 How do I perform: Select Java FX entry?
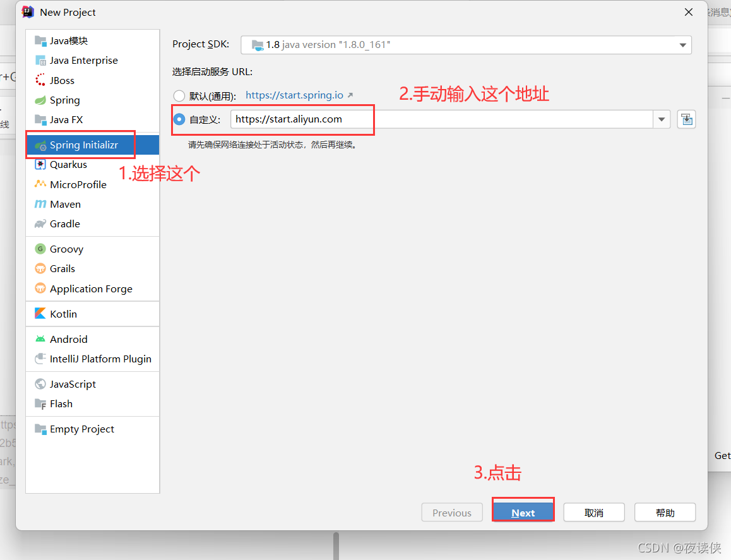tap(93, 120)
